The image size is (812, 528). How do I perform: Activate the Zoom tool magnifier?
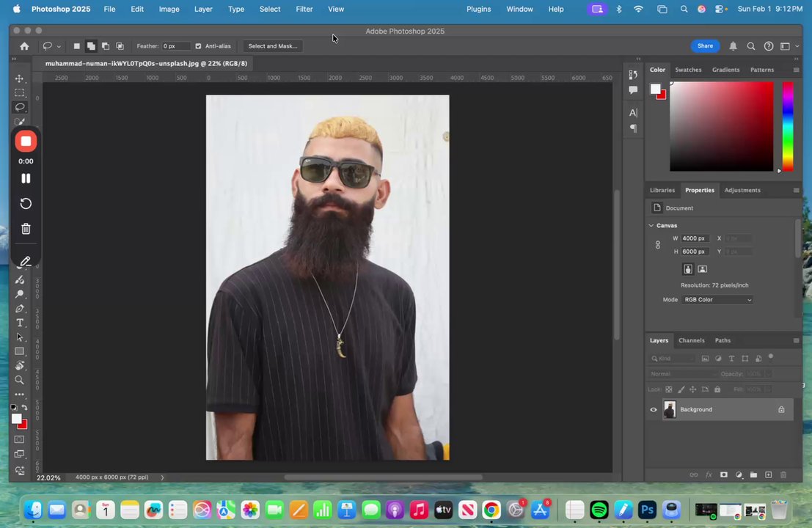pyautogui.click(x=20, y=380)
